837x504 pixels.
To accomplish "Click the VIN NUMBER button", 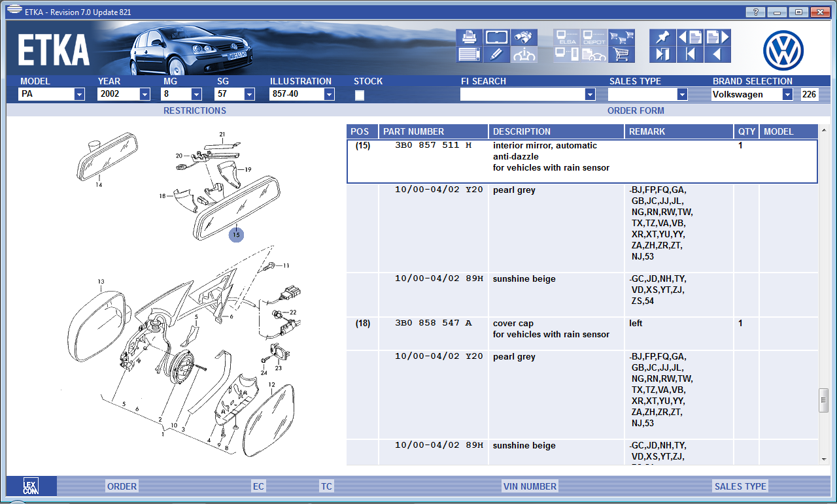I will pos(530,486).
